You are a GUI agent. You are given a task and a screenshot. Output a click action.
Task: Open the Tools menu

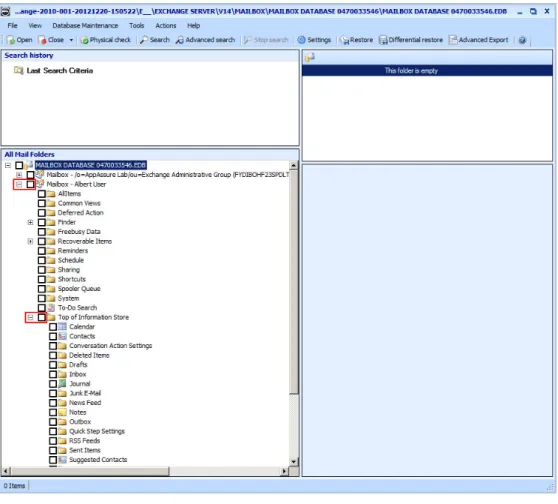[137, 26]
